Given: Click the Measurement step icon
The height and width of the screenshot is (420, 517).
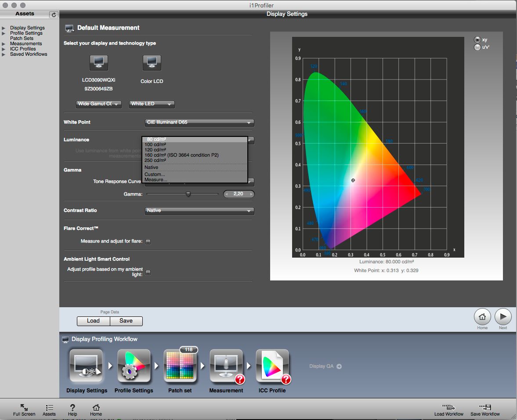Looking at the screenshot, I should point(227,366).
